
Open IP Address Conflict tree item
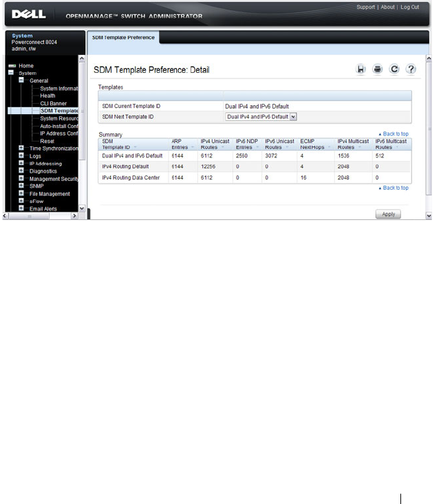click(x=59, y=133)
